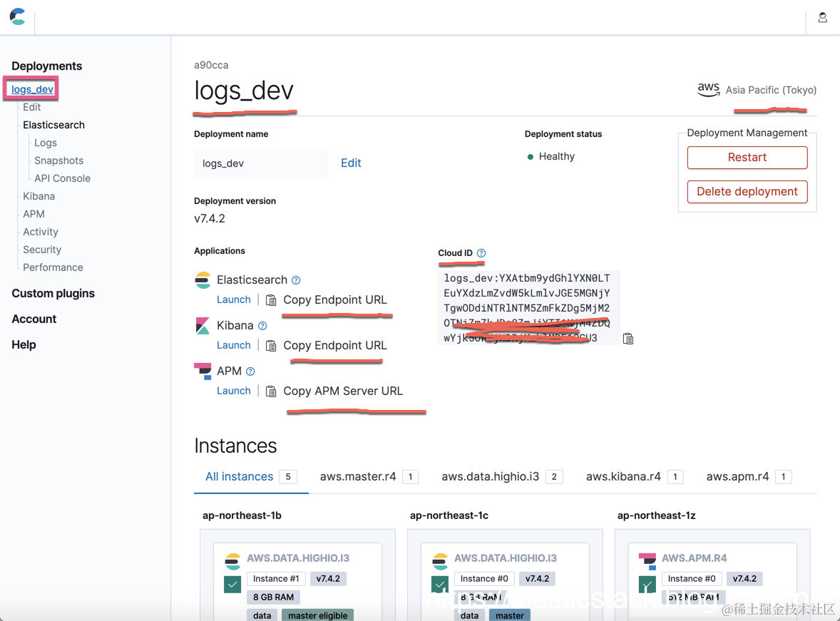Open APM help question-mark icon
Image resolution: width=840 pixels, height=621 pixels.
[250, 371]
